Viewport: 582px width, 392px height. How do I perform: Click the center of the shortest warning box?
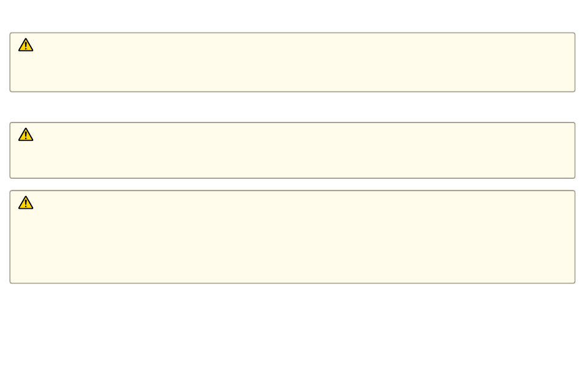point(292,150)
